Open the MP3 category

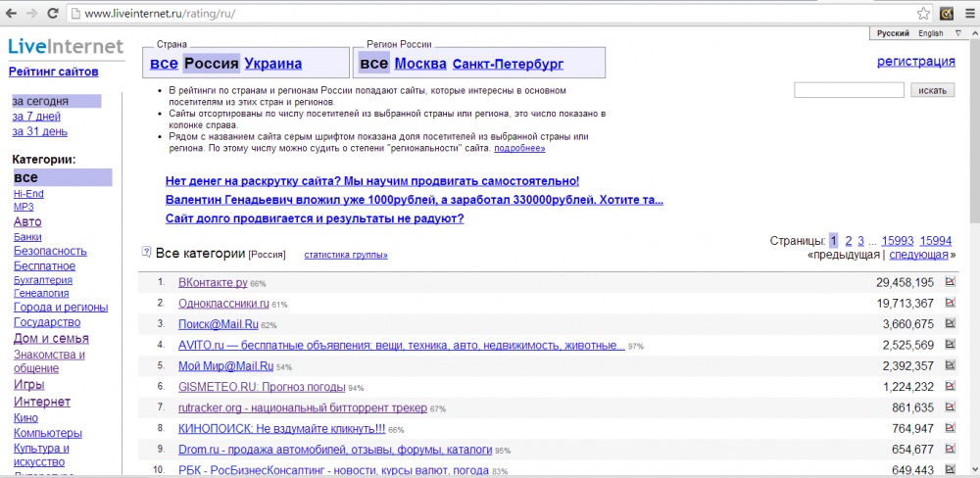(x=24, y=207)
